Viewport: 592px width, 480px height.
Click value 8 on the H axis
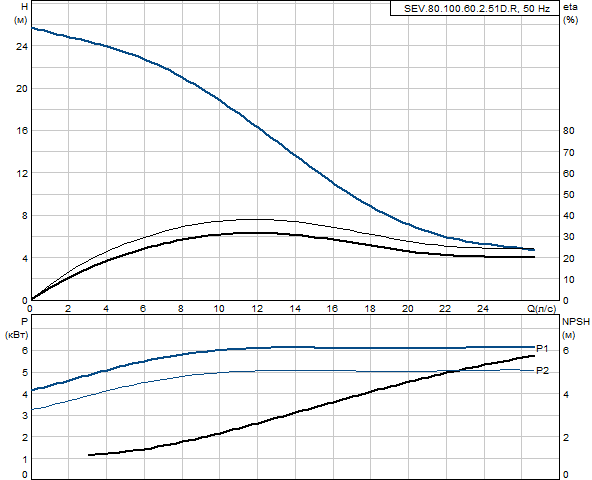coord(25,216)
